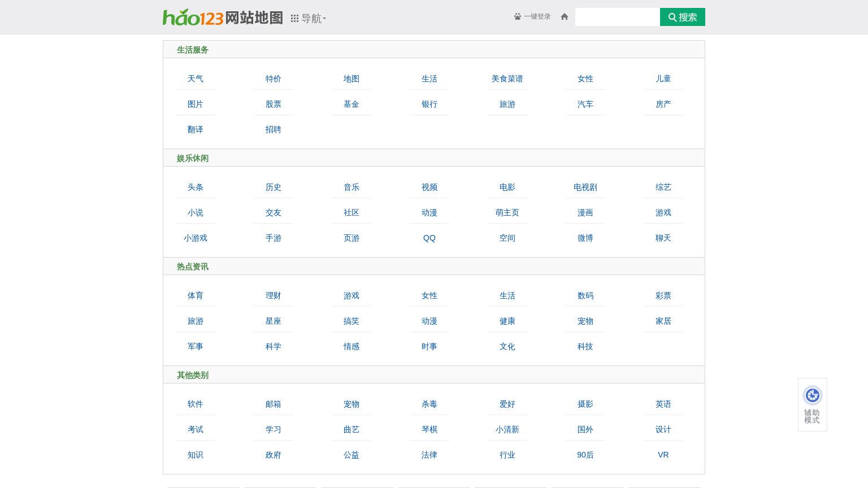The image size is (868, 488).
Task: Open the 考试 link
Action: (x=196, y=429)
